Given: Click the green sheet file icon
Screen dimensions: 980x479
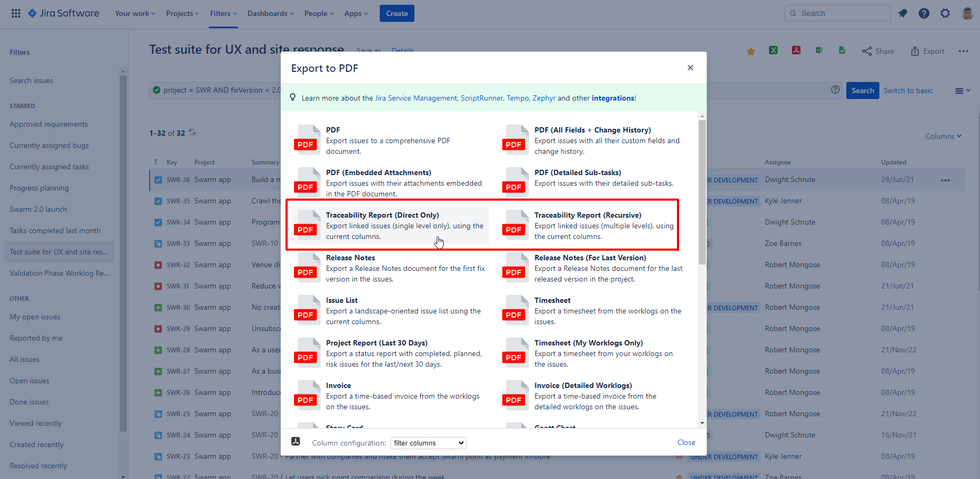Looking at the screenshot, I should (x=842, y=50).
